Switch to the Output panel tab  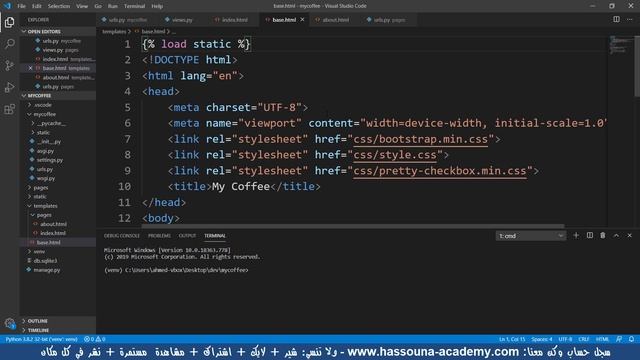coord(187,236)
